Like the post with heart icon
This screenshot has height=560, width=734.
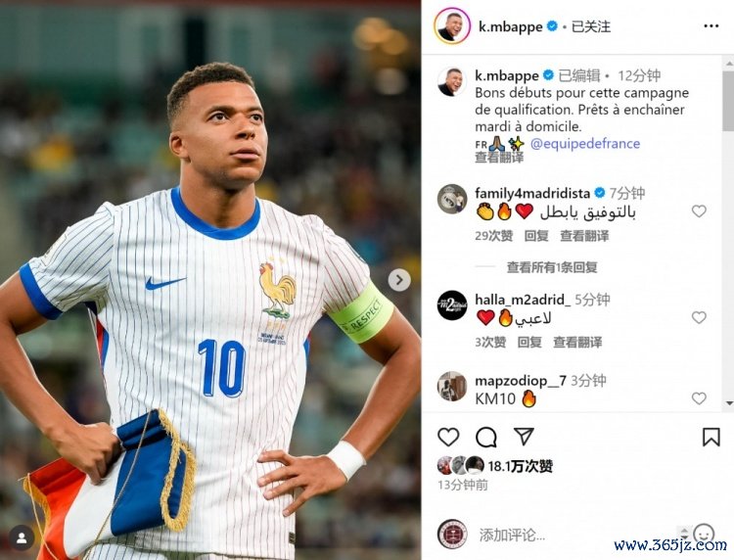click(448, 437)
